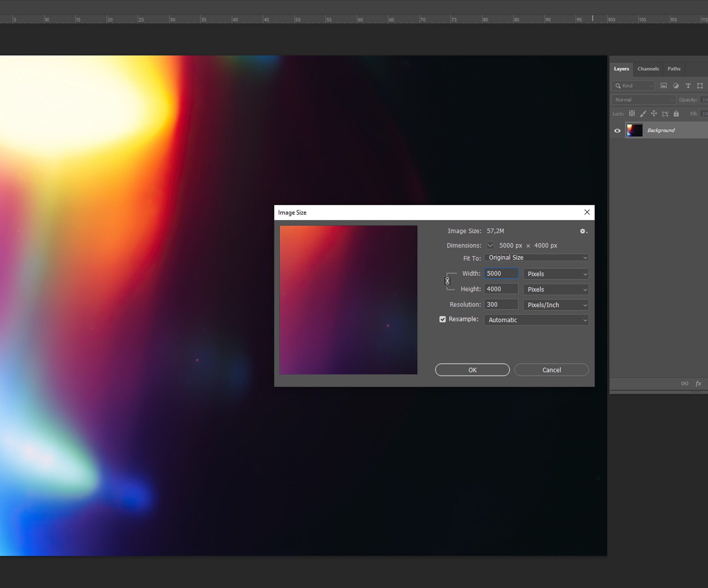Click the filter for pixel layers icon
Screen dimensions: 708x588
pos(664,86)
